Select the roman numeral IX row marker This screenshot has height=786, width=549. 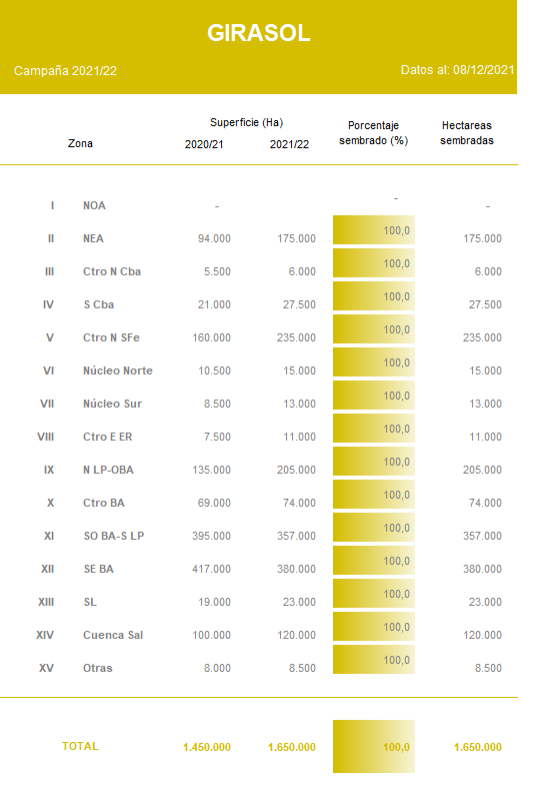(49, 470)
